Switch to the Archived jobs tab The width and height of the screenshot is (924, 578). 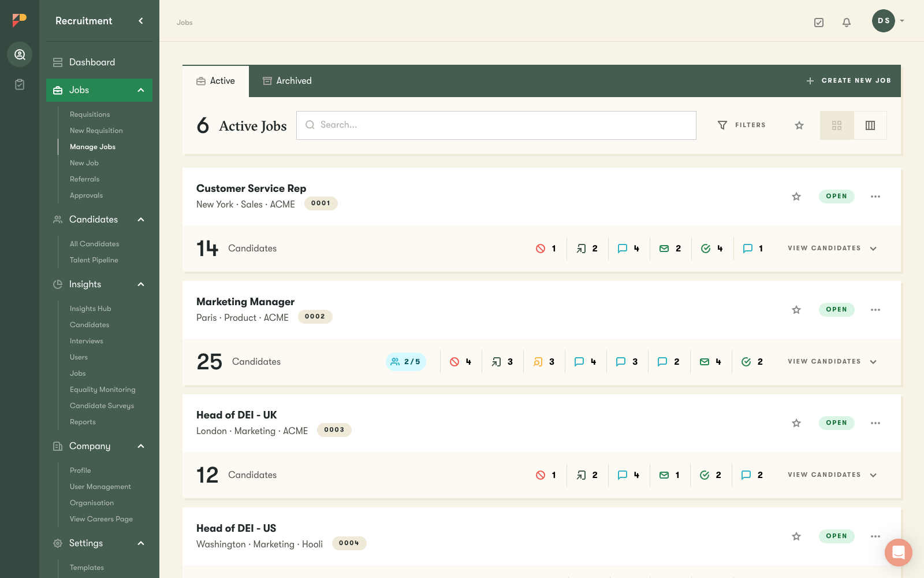[x=287, y=81]
